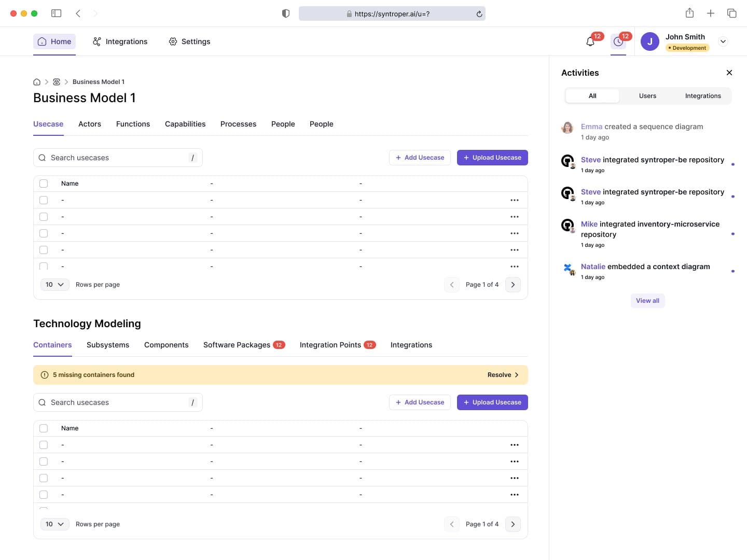Click Resolve on the missing containers banner

pyautogui.click(x=503, y=375)
